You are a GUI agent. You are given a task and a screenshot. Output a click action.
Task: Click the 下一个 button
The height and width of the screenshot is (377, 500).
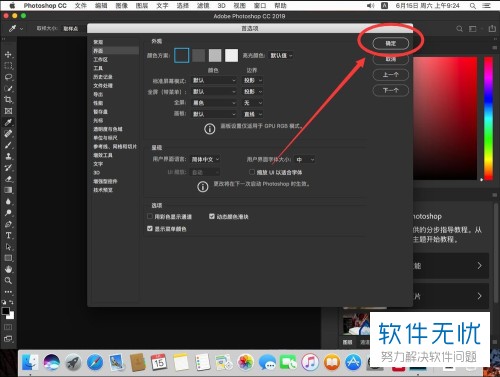pos(390,90)
